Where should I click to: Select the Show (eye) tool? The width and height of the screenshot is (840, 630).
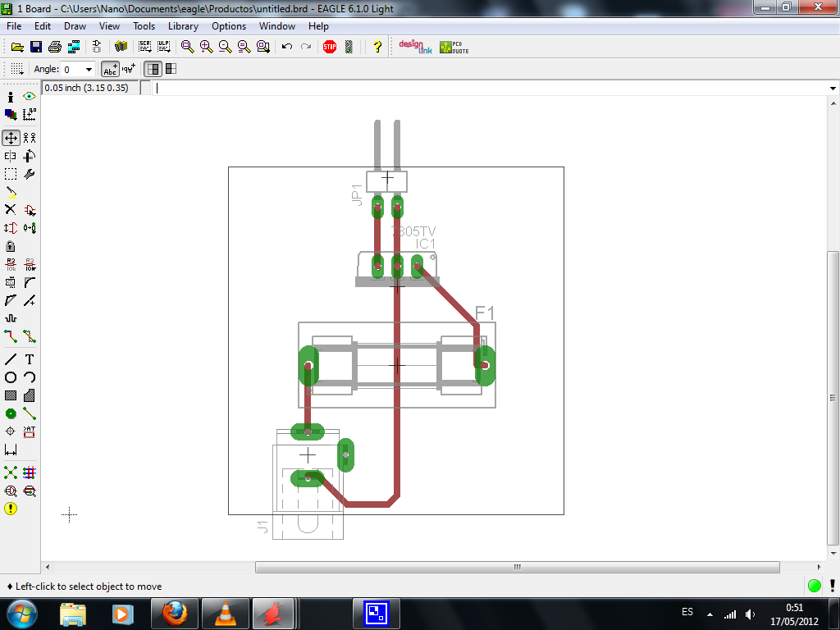(30, 97)
